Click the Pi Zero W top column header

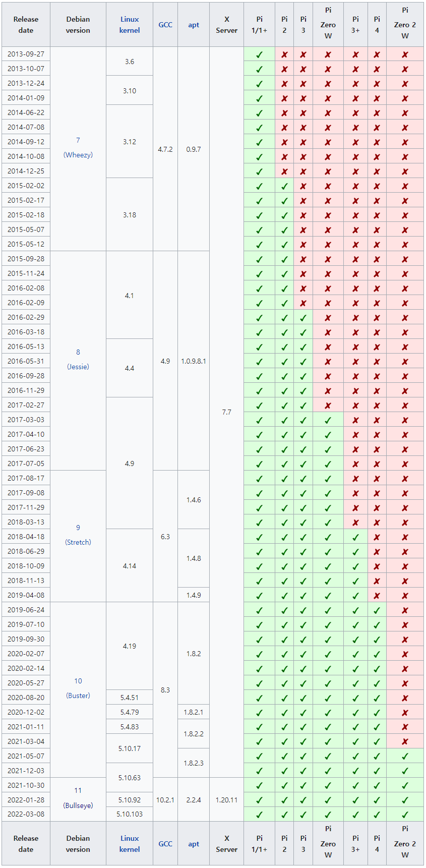328,25
